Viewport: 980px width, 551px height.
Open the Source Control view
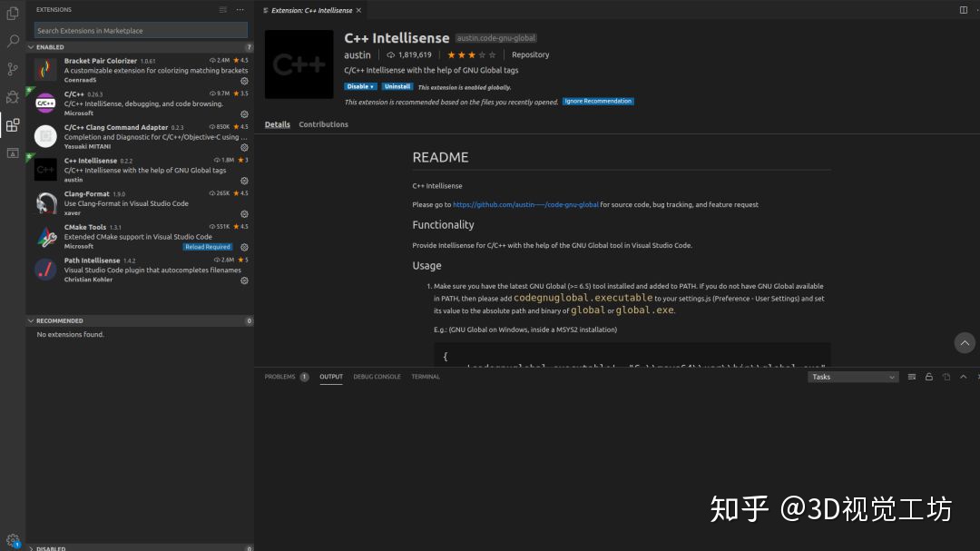point(13,69)
